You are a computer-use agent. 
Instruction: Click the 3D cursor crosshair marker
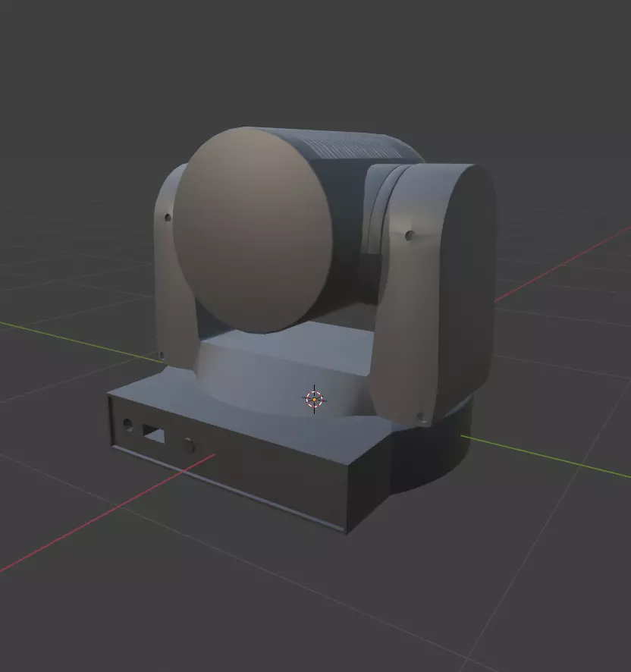pos(314,400)
